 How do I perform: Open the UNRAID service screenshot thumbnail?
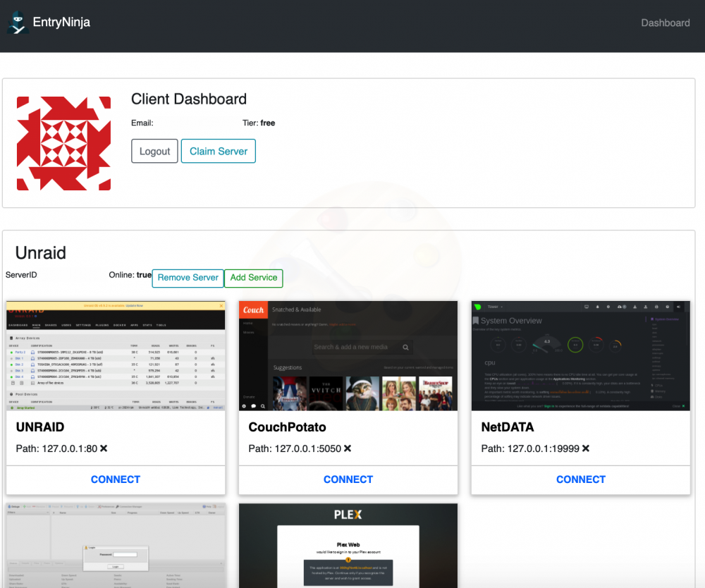[x=116, y=355]
